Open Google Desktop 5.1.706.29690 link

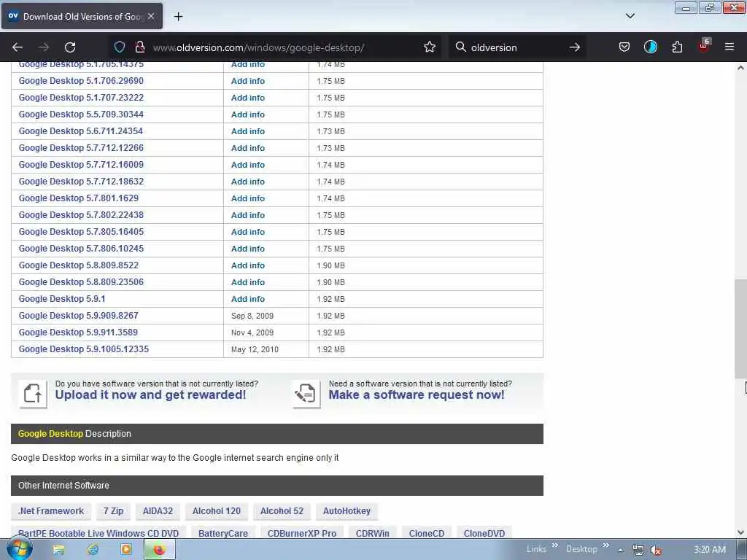(x=81, y=81)
